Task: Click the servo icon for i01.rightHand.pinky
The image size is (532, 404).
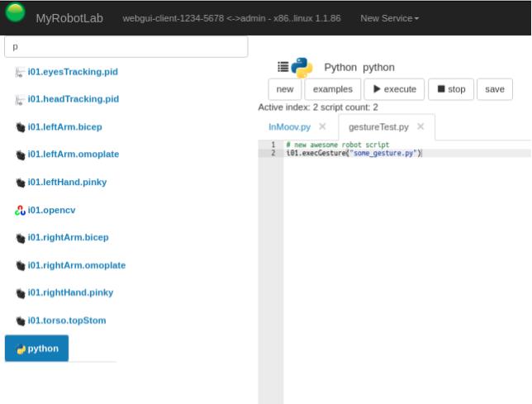Action: [x=21, y=293]
